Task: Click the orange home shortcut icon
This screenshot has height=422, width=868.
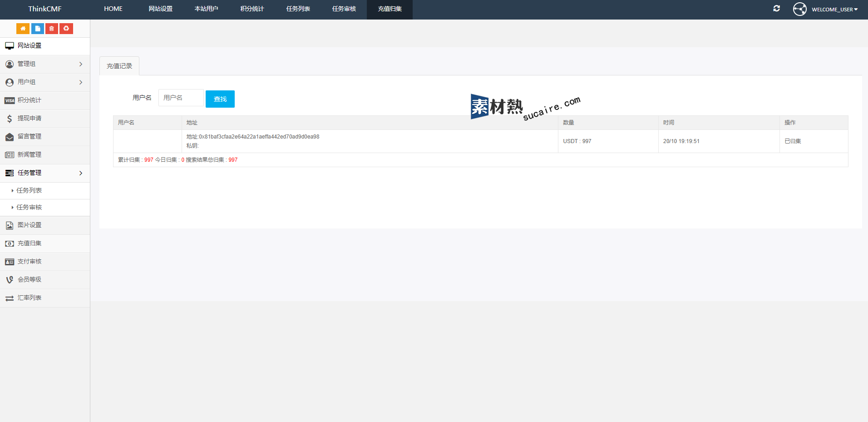Action: [23, 29]
